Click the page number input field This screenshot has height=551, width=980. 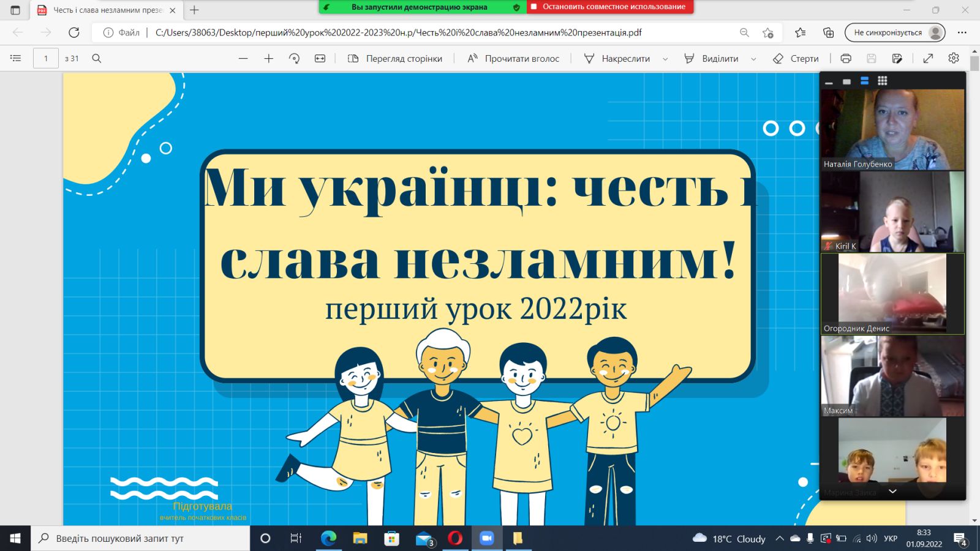click(x=46, y=59)
